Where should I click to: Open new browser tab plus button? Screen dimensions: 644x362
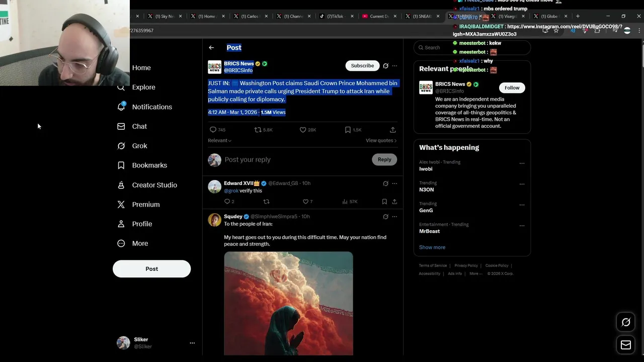click(x=578, y=16)
